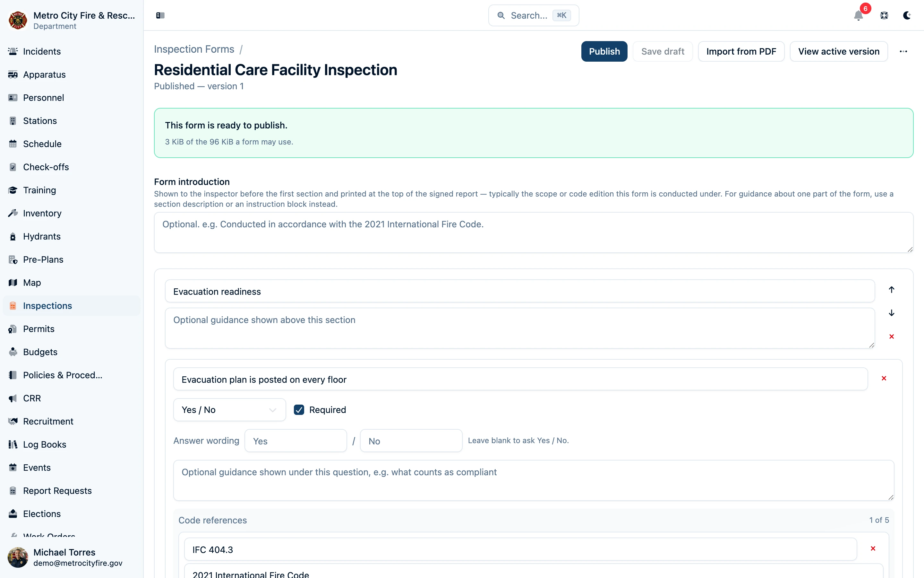Screen dimensions: 924x578
Task: Navigate to Work Orders in sidebar
Action: pos(72,534)
